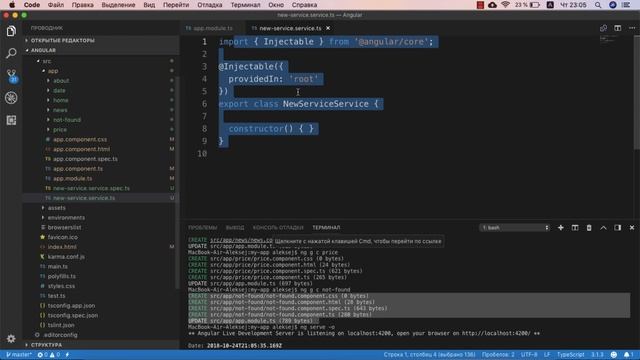Select the bash terminal dropdown
This screenshot has width=640, height=360.
515,228
